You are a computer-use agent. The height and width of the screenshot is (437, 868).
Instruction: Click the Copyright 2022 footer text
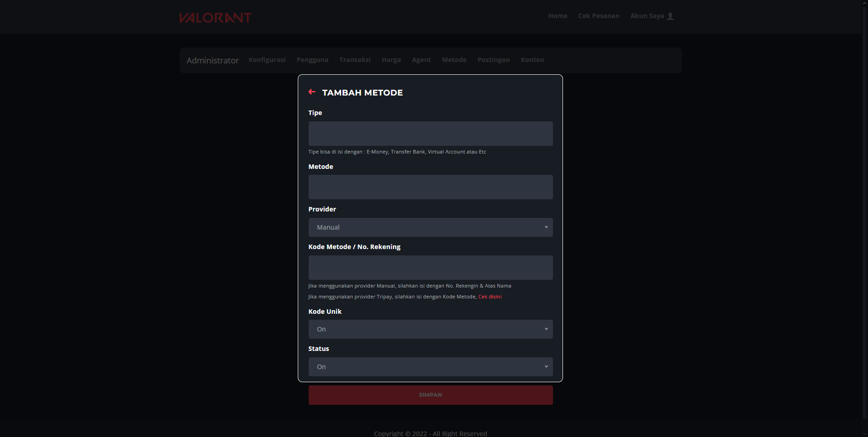430,433
